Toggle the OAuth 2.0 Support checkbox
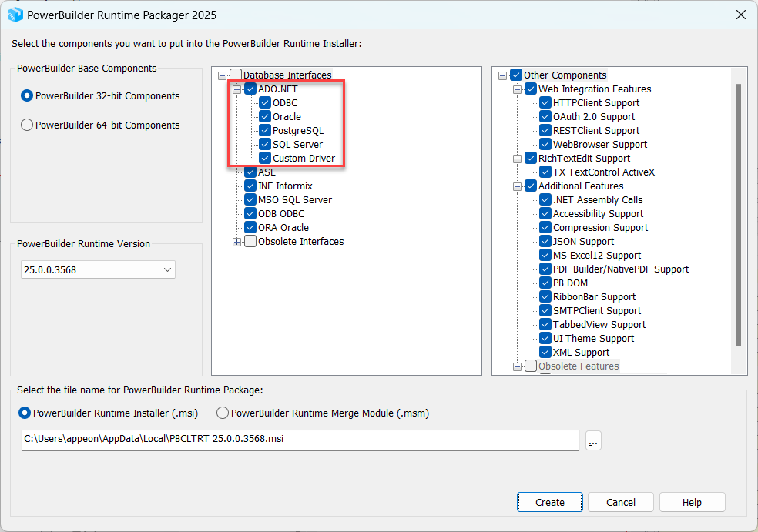Screen dimensions: 758x532 coord(545,117)
